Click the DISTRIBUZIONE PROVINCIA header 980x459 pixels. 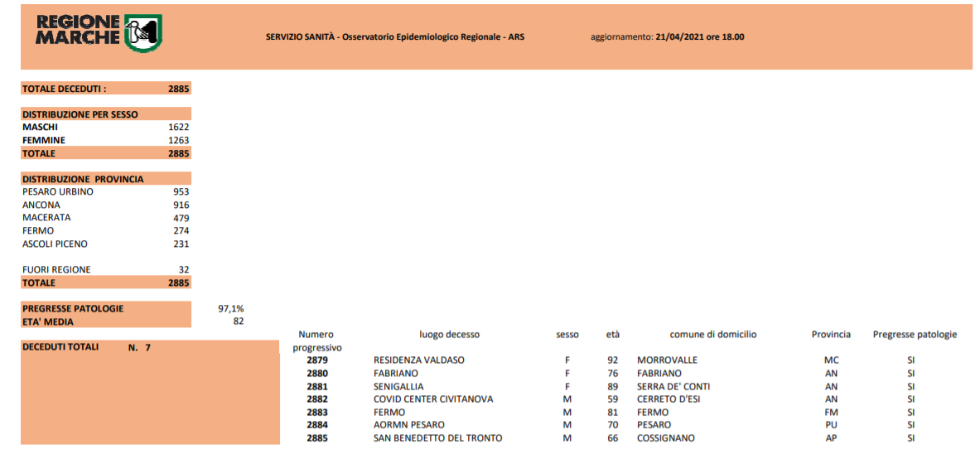pyautogui.click(x=83, y=179)
